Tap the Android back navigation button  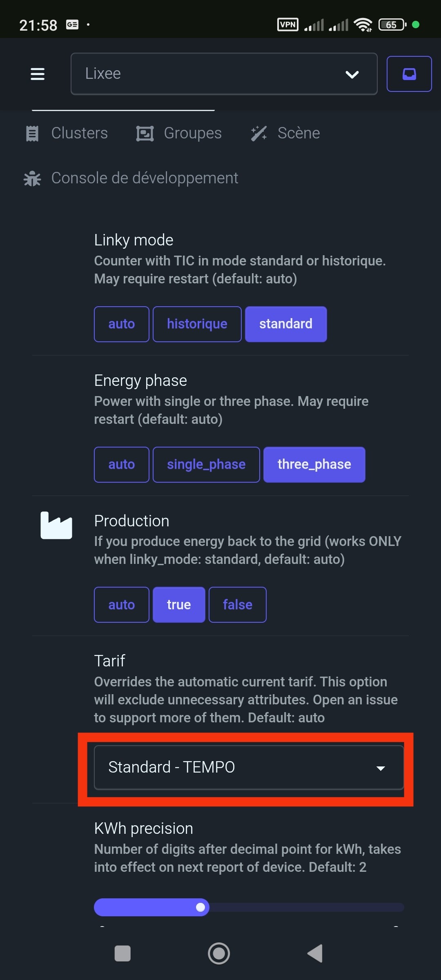coord(315,953)
